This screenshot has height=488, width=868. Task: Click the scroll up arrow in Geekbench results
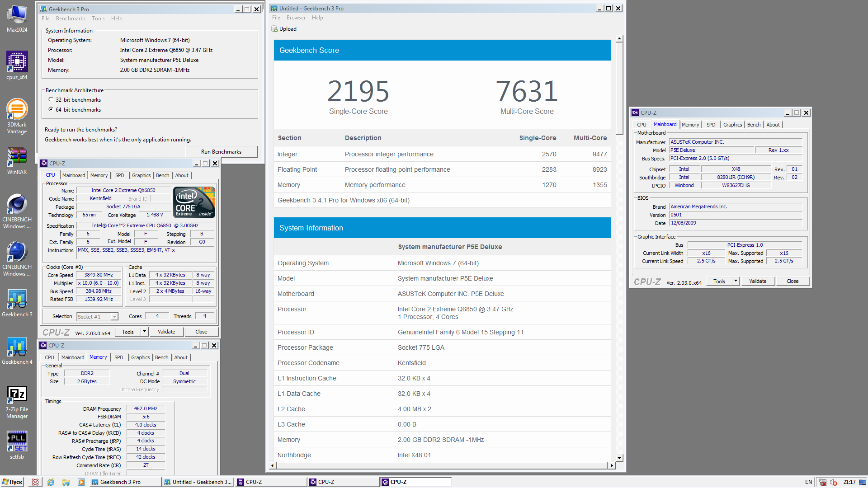click(619, 39)
